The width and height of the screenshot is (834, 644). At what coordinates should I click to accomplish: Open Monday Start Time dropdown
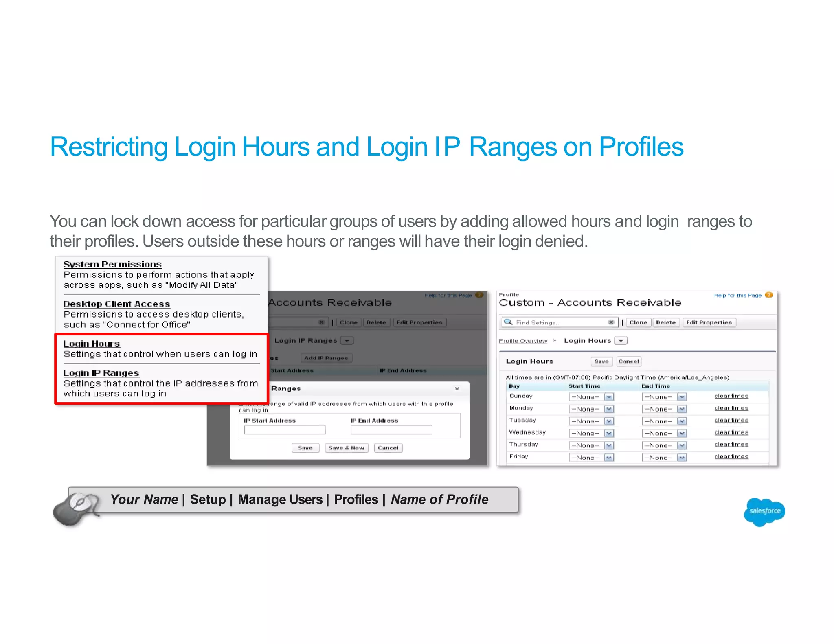[x=591, y=409]
